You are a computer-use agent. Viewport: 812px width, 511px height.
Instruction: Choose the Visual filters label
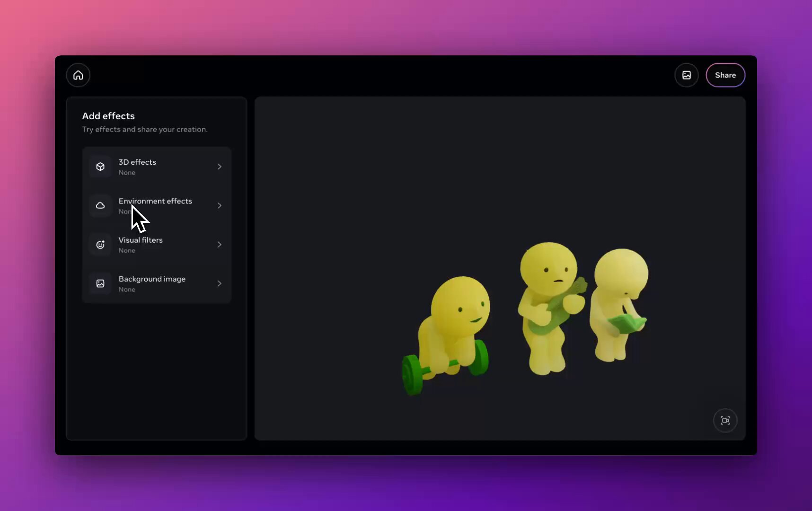point(141,240)
